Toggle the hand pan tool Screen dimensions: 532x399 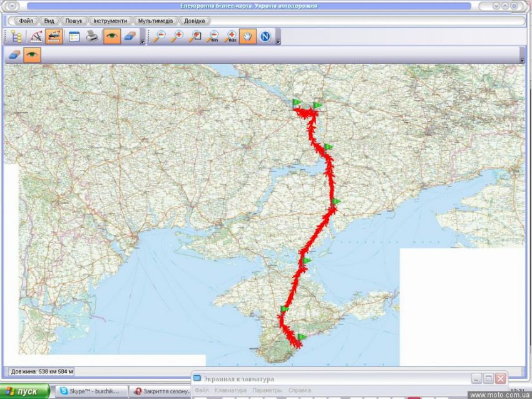[248, 36]
